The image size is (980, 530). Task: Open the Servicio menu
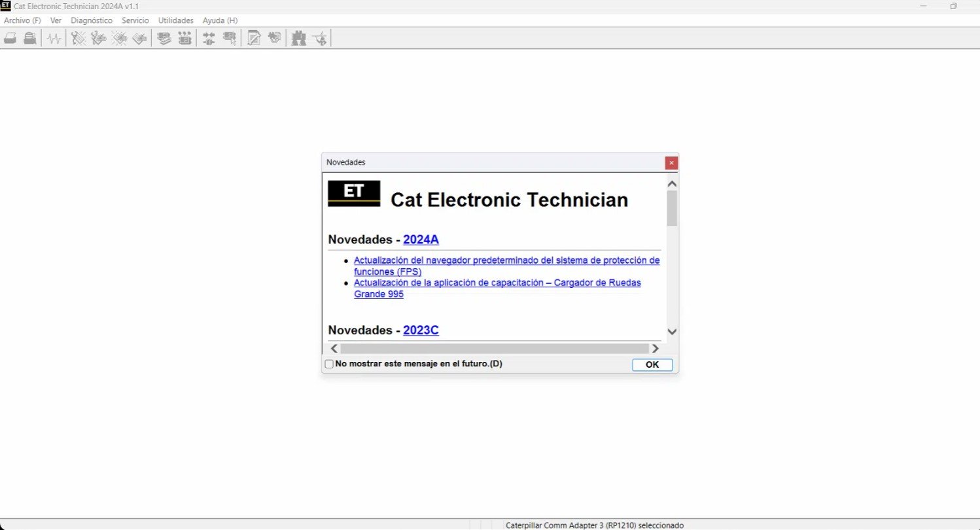point(135,20)
